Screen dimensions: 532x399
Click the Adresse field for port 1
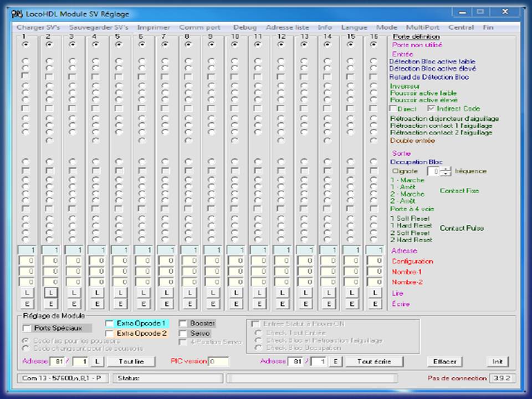coord(27,250)
